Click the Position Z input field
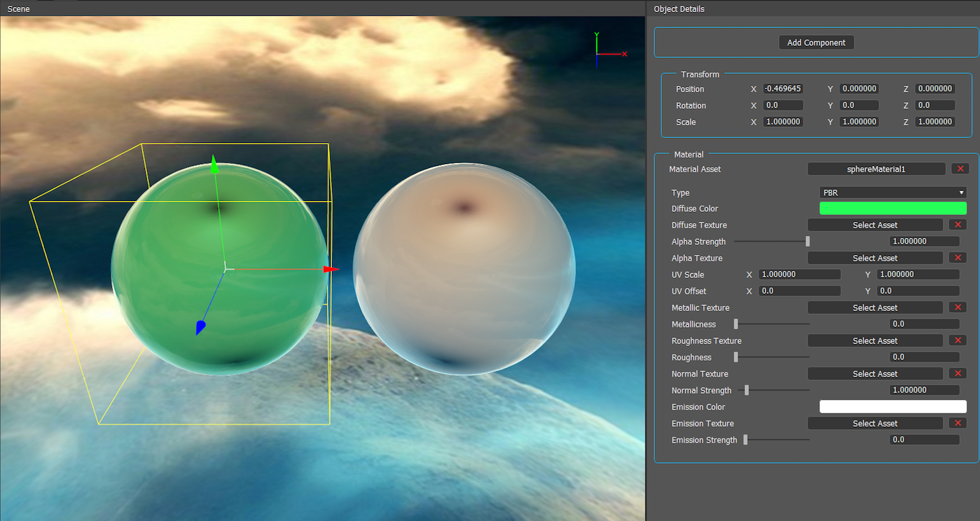This screenshot has height=521, width=980. coord(935,88)
